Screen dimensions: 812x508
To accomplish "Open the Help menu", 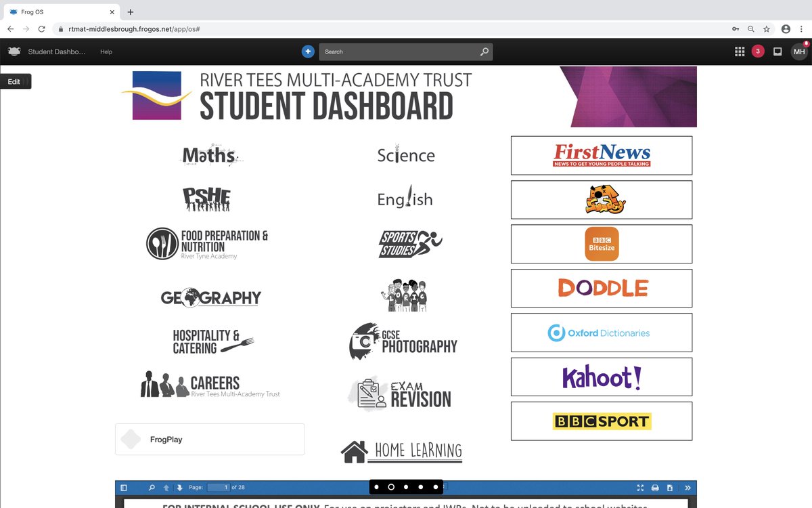I will (x=106, y=51).
